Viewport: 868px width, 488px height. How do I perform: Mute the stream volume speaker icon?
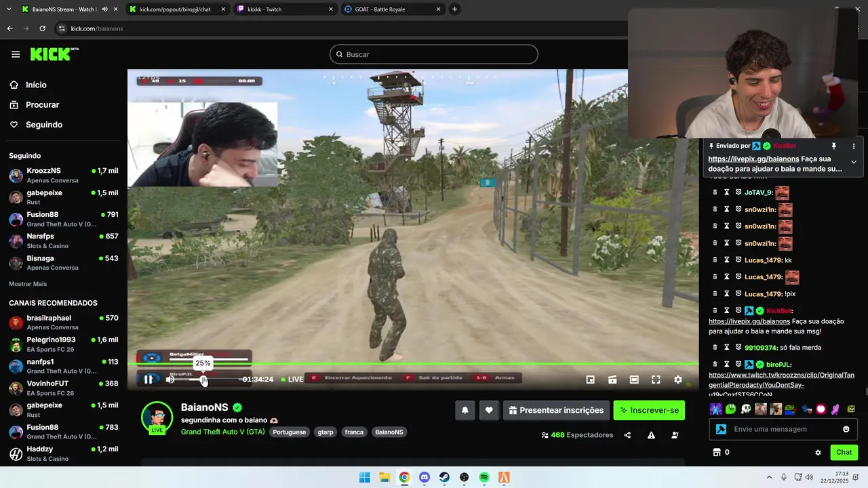[170, 380]
